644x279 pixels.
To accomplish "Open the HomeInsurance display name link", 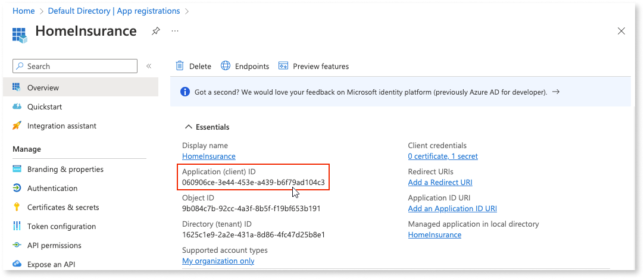I will [209, 156].
